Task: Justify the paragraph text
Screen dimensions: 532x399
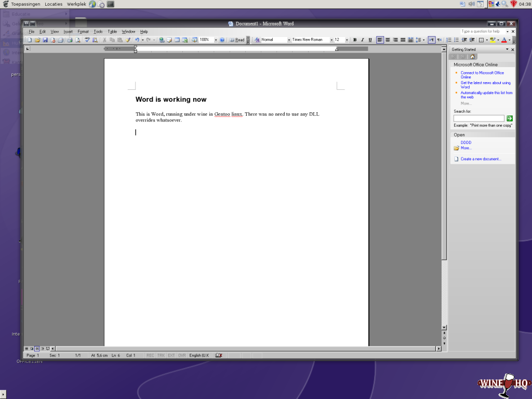Action: click(403, 40)
